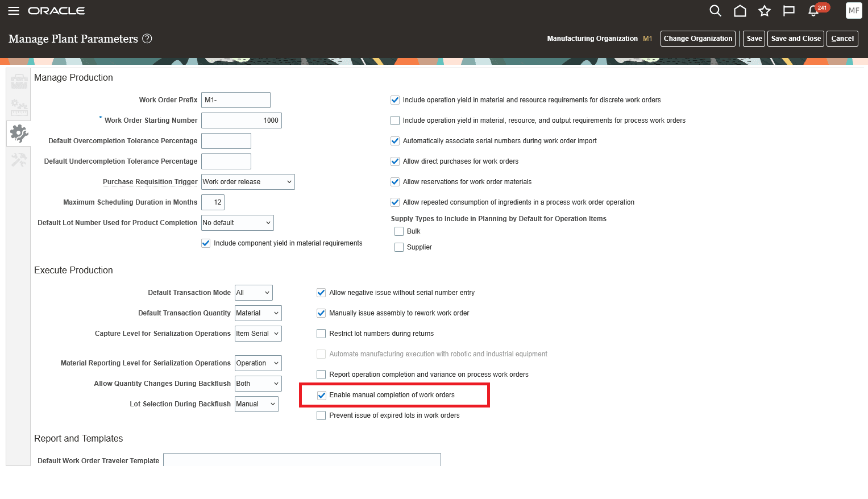Uncheck Enable manual completion of work orders
This screenshot has width=868, height=499.
coord(321,395)
